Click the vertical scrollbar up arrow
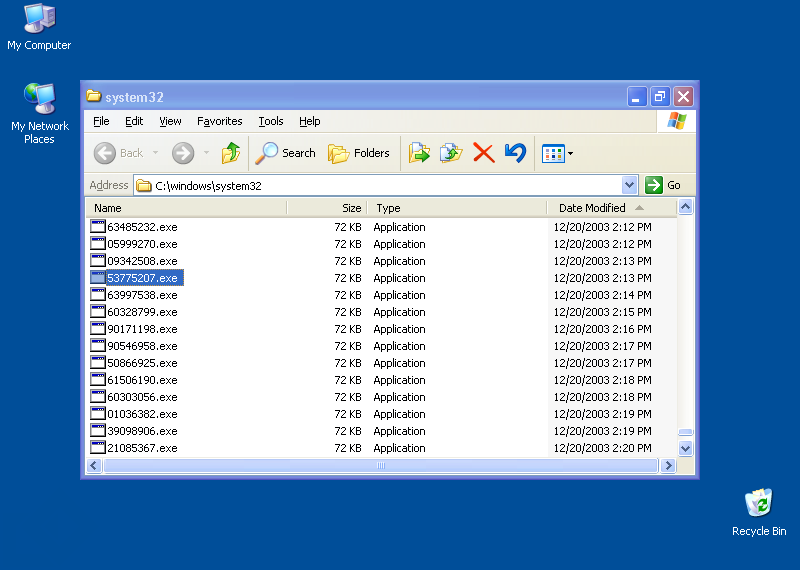The image size is (800, 570). (685, 207)
